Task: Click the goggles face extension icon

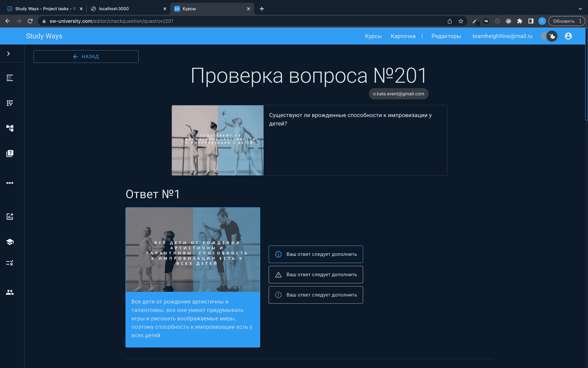Action: 508,21
